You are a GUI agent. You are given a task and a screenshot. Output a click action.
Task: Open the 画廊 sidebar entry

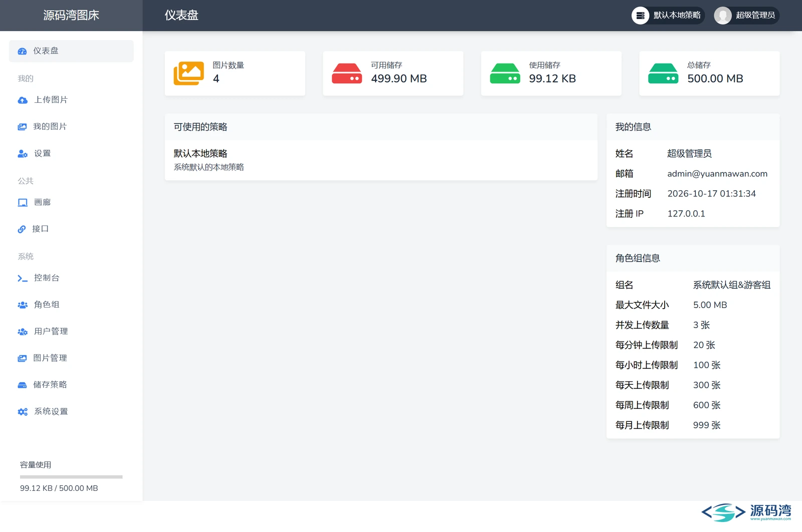click(71, 202)
